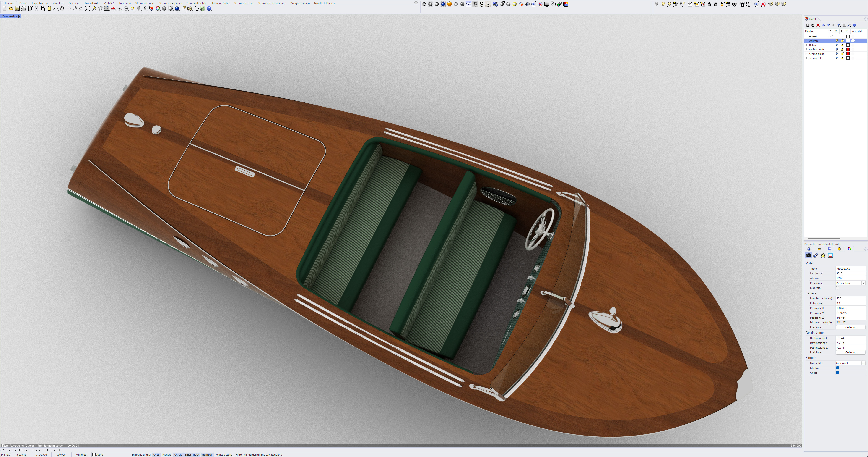Open the Strumenti curve toolbar tab

145,3
